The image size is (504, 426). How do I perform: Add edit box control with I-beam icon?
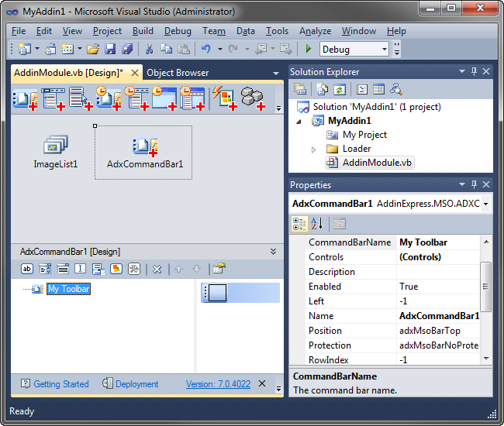(x=81, y=269)
